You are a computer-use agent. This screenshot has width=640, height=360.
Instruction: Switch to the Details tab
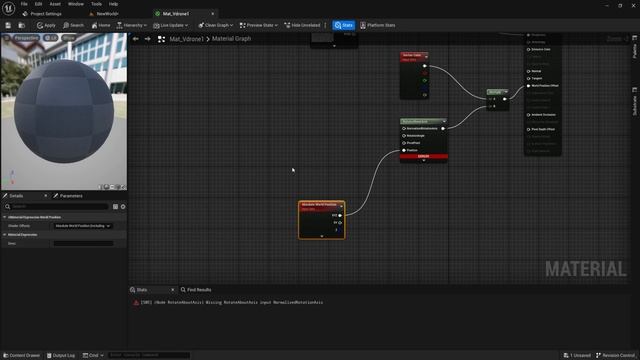16,196
